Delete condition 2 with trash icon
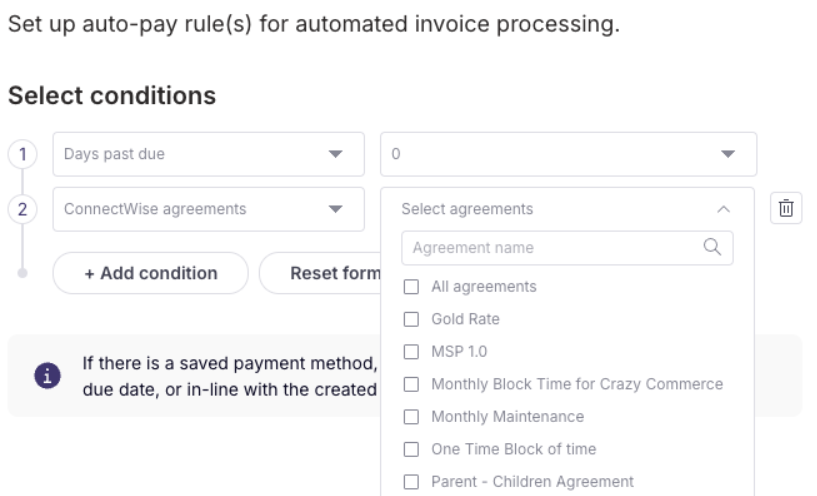 click(x=787, y=209)
